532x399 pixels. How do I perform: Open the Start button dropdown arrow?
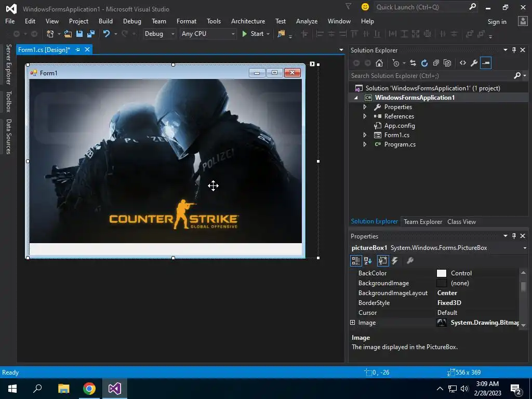(268, 34)
